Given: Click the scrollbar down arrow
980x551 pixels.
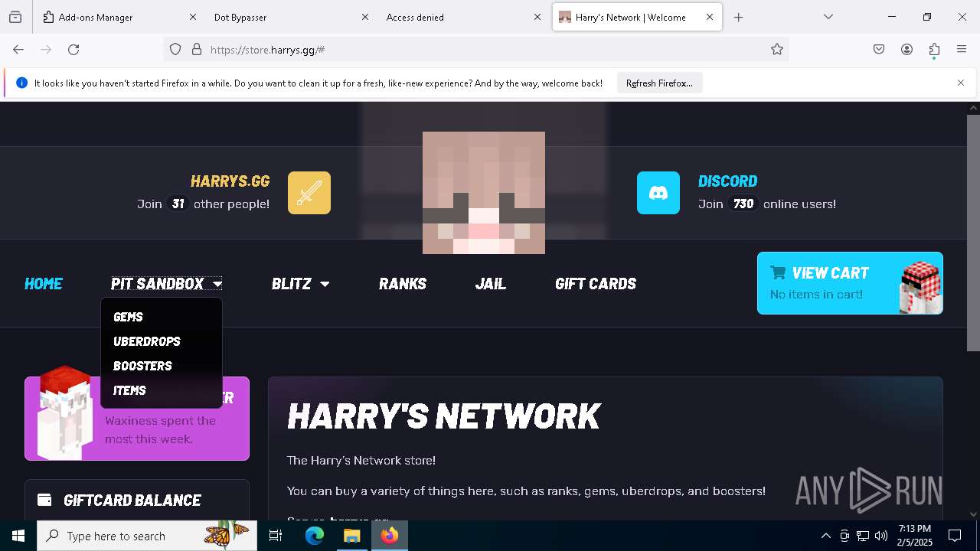Looking at the screenshot, I should tap(973, 514).
